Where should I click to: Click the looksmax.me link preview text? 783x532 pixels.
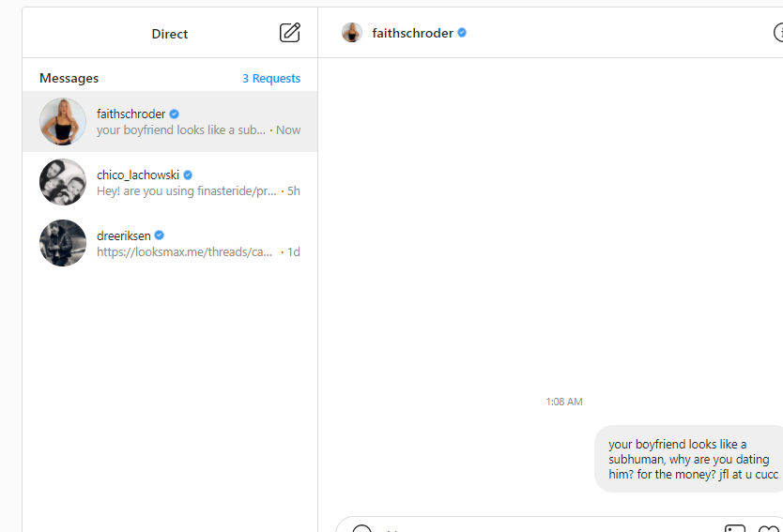[184, 252]
